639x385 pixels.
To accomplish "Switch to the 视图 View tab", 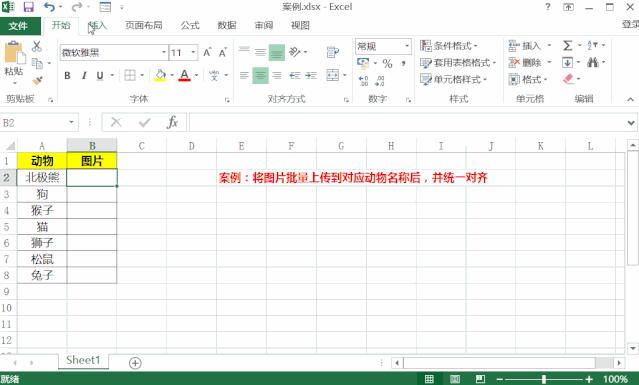I will [300, 25].
